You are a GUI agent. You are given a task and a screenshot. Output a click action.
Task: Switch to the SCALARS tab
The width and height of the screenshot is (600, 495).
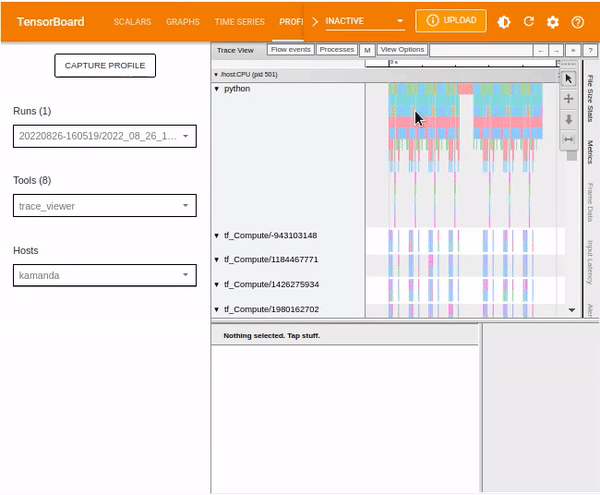point(132,22)
